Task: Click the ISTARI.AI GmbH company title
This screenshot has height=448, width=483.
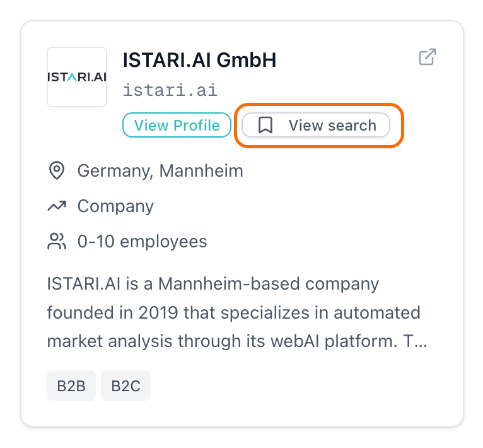Action: [x=199, y=60]
